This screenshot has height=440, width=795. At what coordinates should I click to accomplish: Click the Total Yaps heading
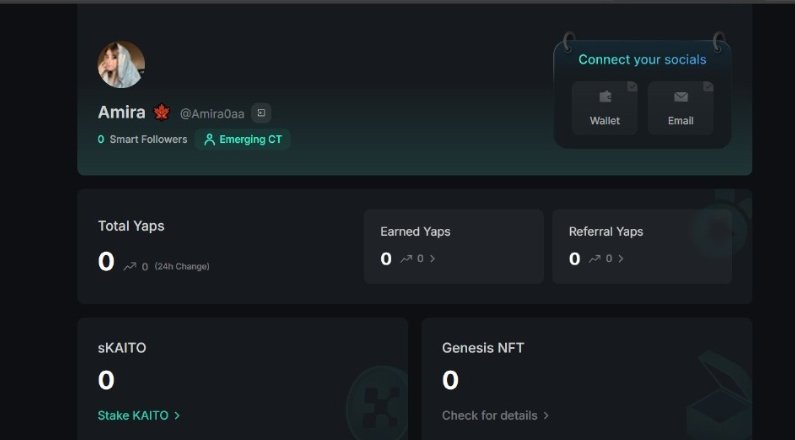(x=131, y=226)
